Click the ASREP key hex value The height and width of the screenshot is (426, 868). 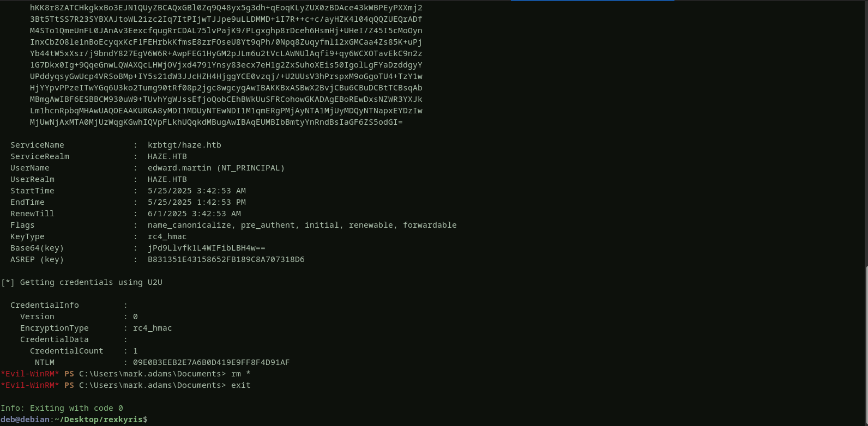(x=226, y=259)
